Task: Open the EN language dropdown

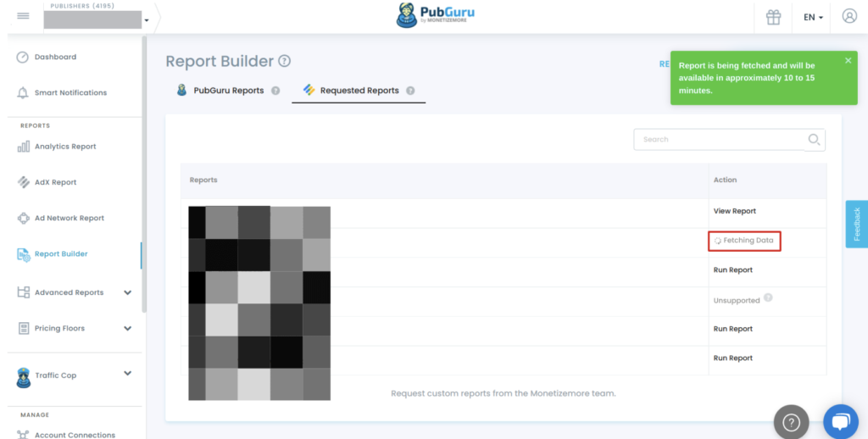Action: (x=813, y=17)
